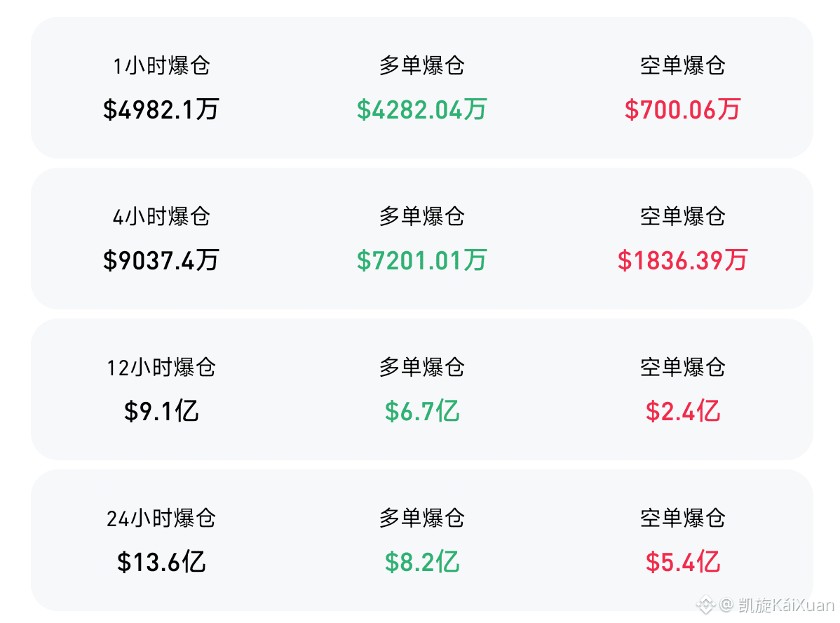Select the 12小时爆仓 label
840x623 pixels.
coord(161,368)
